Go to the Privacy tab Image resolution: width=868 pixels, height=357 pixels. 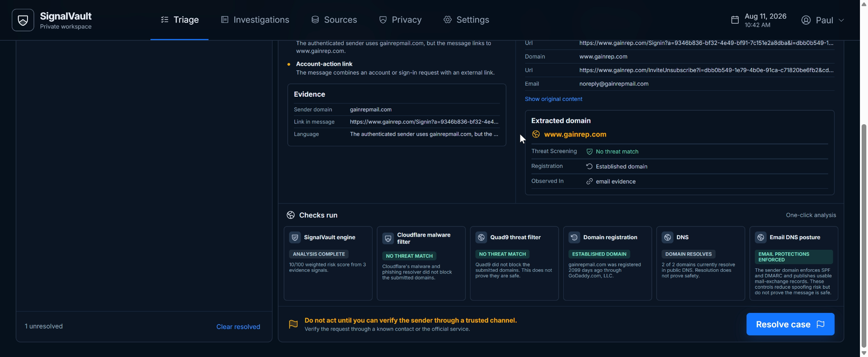pyautogui.click(x=400, y=20)
